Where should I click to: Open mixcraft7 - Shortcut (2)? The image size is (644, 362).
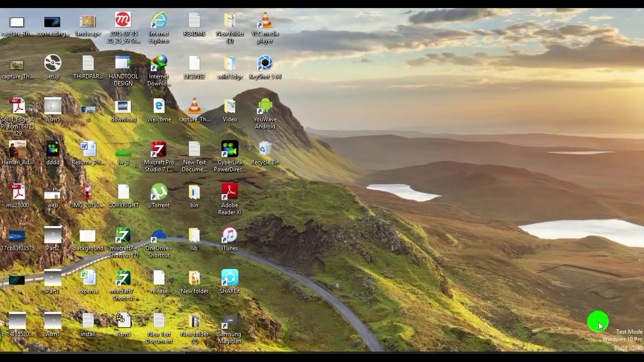coord(123,243)
